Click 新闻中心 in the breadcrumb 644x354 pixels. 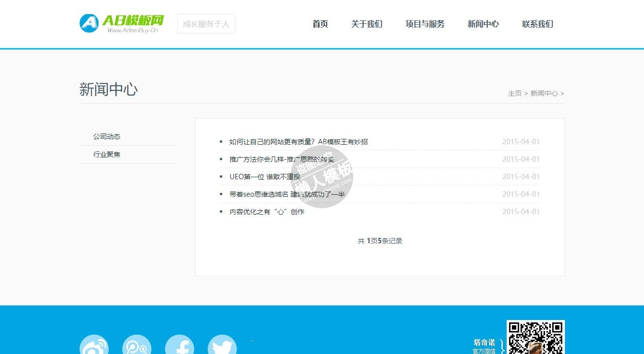click(x=544, y=93)
